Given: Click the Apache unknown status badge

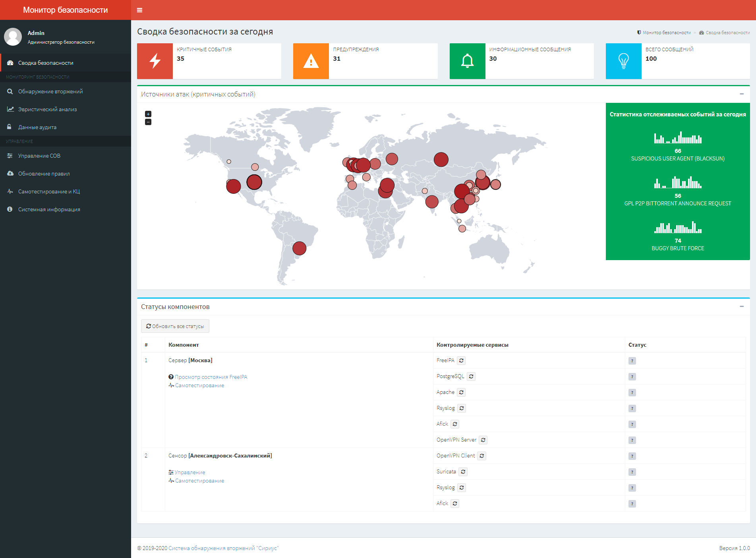Looking at the screenshot, I should click(632, 392).
